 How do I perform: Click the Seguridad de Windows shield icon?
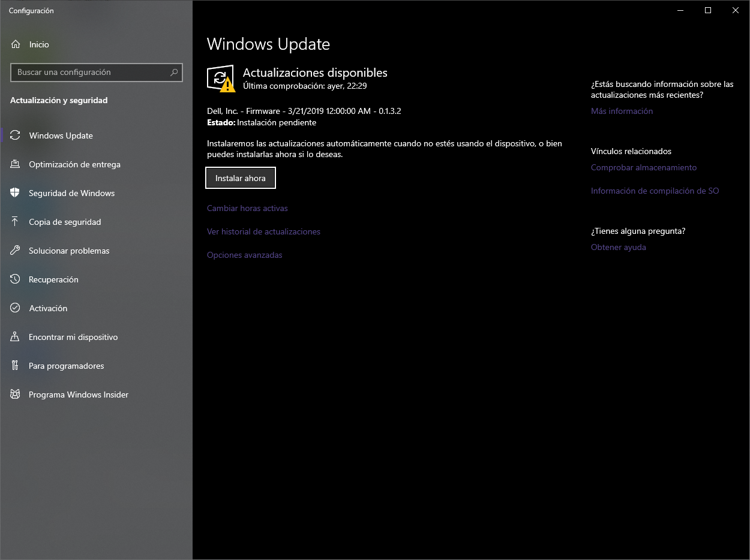(x=16, y=193)
